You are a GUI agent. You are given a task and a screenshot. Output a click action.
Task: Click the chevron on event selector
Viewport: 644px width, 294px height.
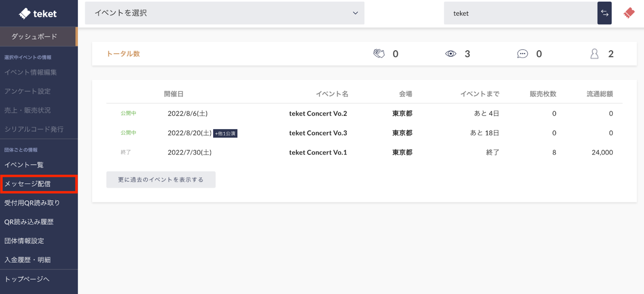pyautogui.click(x=355, y=13)
